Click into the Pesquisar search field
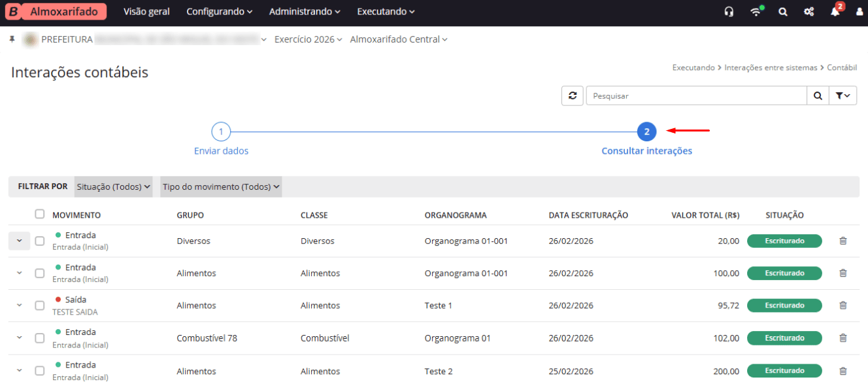 click(696, 96)
